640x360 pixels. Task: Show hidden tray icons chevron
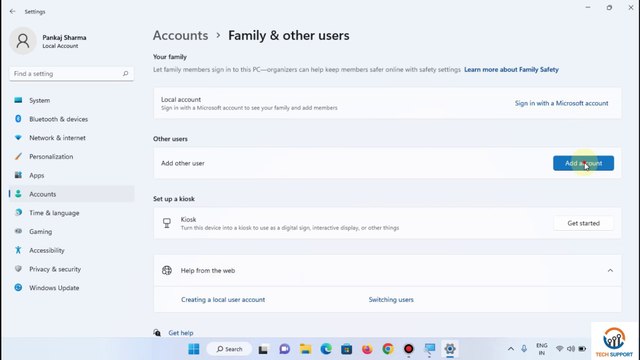[511, 349]
